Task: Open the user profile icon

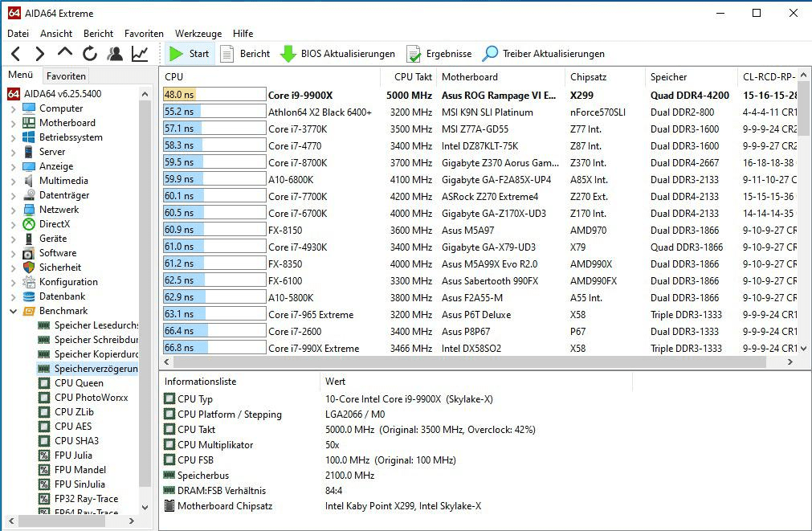Action: click(115, 53)
